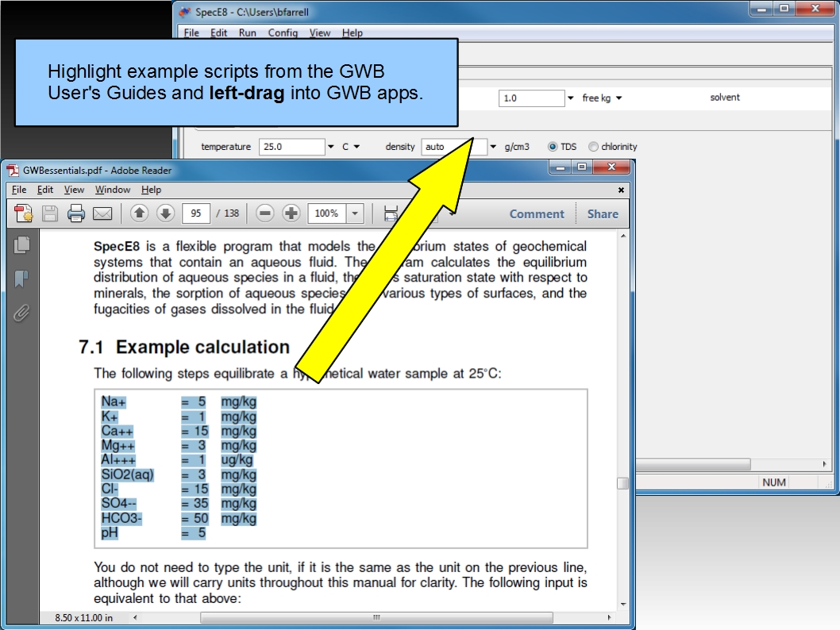Open the Share pane in Adobe Reader
Screen dimensions: 840x630
click(x=603, y=214)
